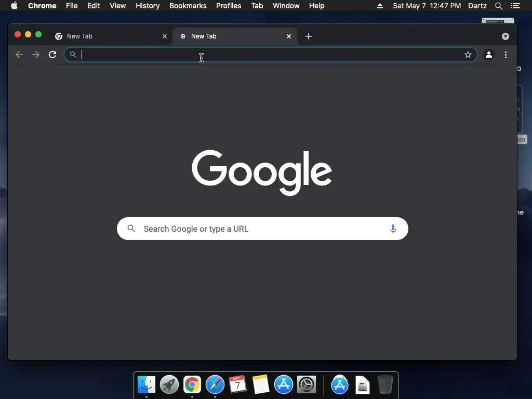This screenshot has width=532, height=399.
Task: Maximize Chrome window with green button
Action: tap(38, 34)
